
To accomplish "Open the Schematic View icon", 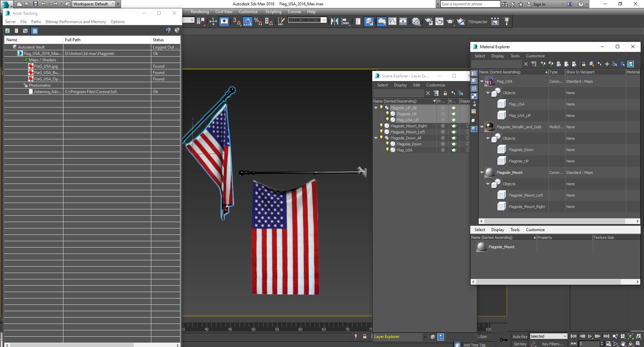I will (x=403, y=22).
